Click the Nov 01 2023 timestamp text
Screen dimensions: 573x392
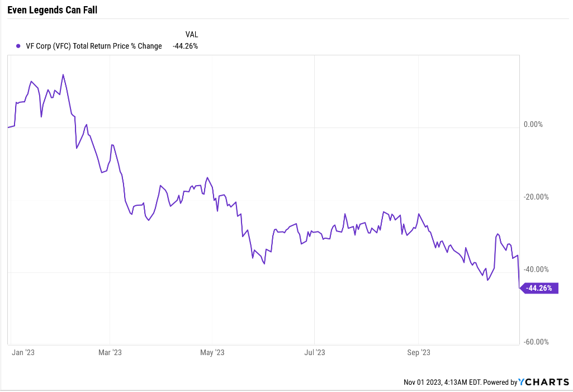point(442,382)
